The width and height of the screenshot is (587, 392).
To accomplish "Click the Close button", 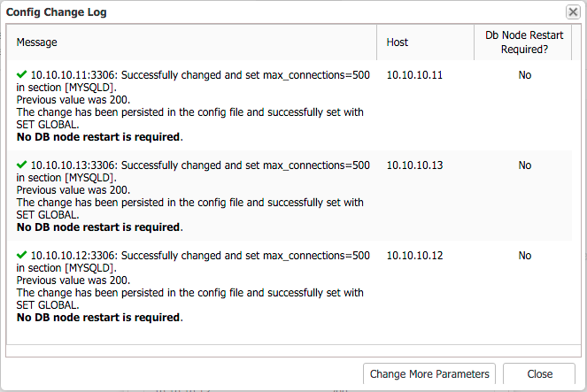I will (x=539, y=373).
